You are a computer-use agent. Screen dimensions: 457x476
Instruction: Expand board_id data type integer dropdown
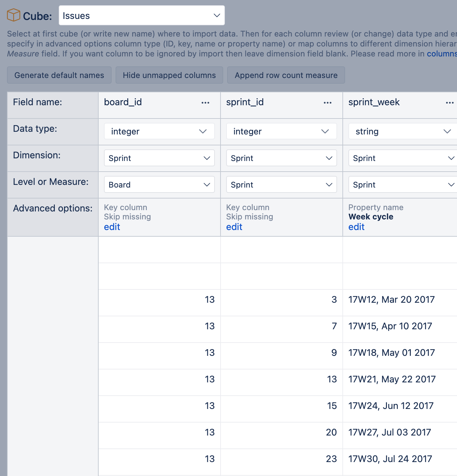(x=159, y=131)
